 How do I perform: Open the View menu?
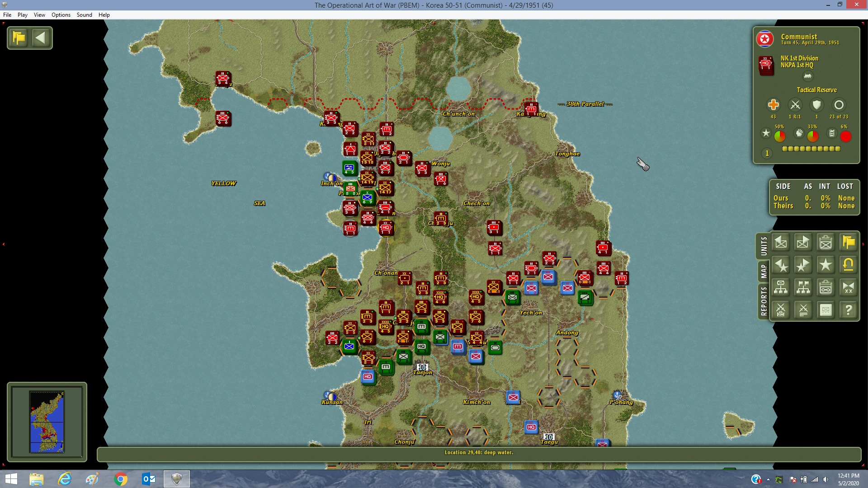39,15
